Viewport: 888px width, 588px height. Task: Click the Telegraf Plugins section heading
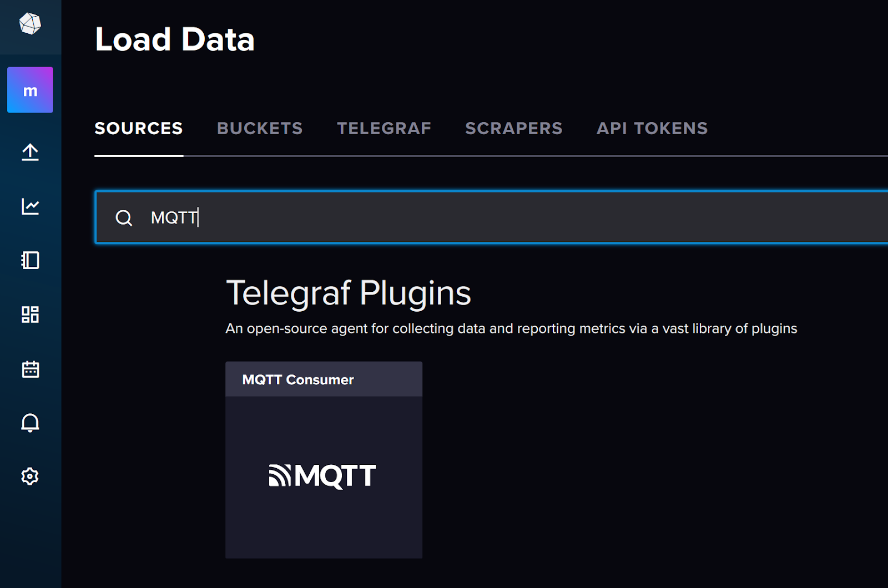tap(349, 293)
